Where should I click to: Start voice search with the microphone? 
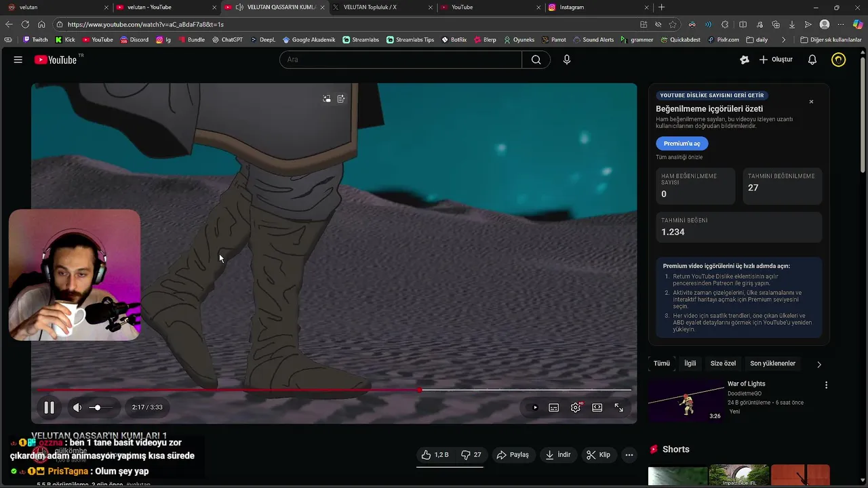coord(567,60)
